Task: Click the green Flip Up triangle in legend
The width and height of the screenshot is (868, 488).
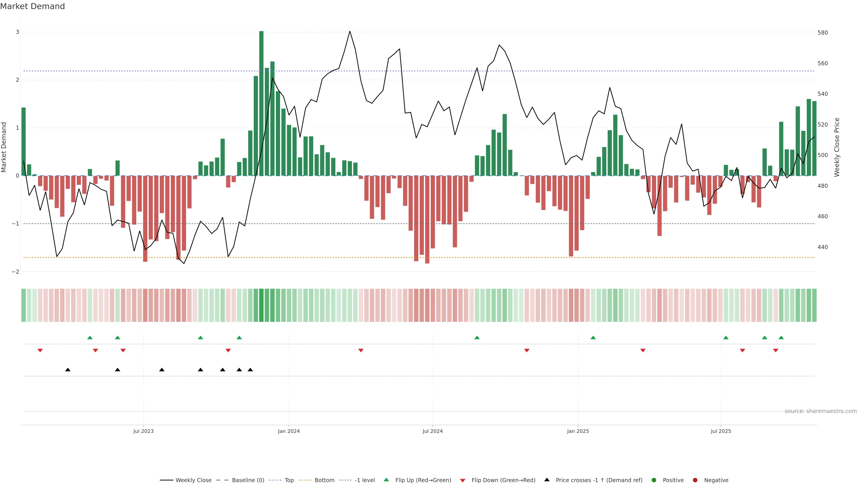Action: coord(387,480)
